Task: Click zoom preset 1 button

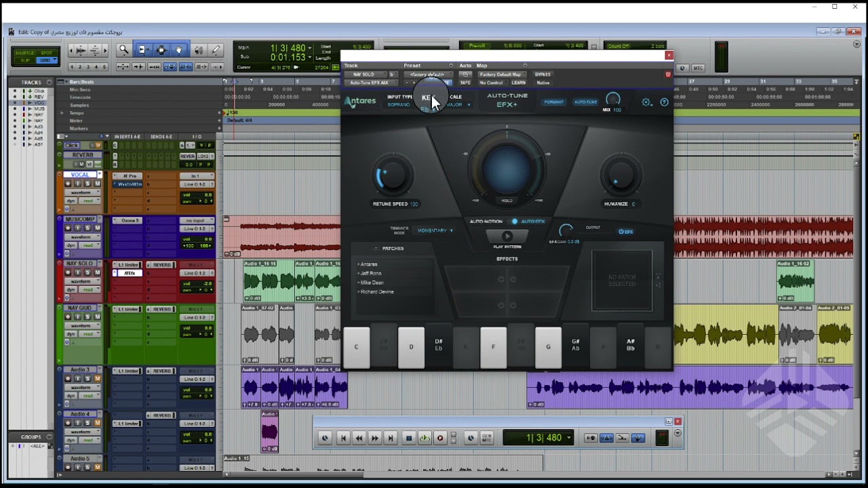Action: [x=72, y=67]
